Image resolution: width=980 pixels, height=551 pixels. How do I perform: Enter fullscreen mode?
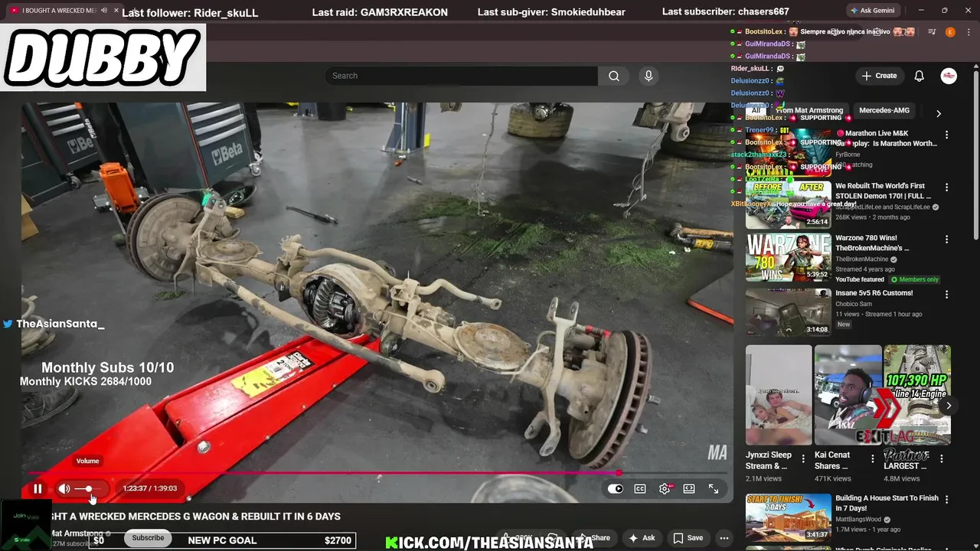point(714,488)
